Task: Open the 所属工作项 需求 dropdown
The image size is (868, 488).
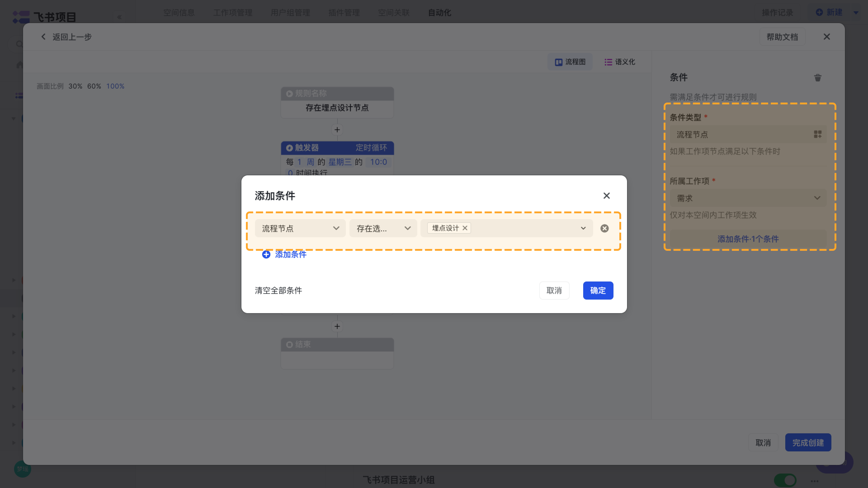Action: [748, 198]
